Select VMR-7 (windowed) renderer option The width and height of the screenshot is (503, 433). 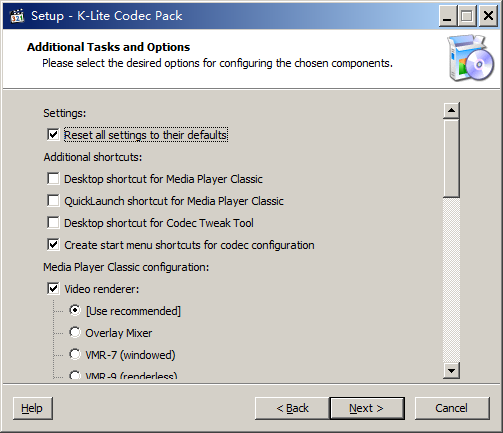pyautogui.click(x=75, y=354)
